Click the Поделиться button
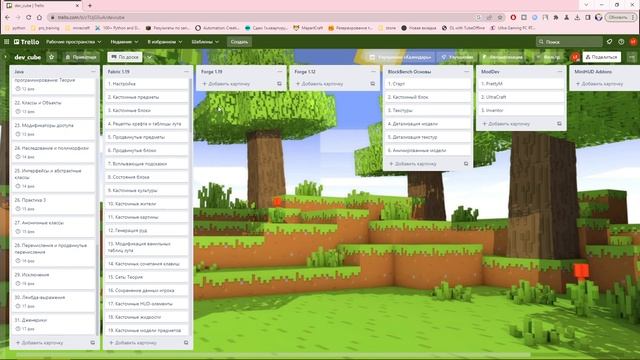640x360 pixels. click(602, 57)
